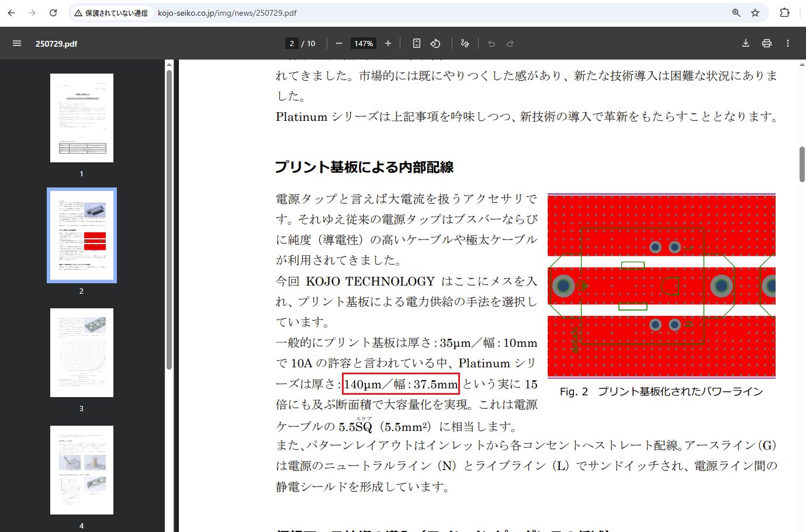This screenshot has width=806, height=532.
Task: Open the page 4 thumbnail
Action: (82, 470)
